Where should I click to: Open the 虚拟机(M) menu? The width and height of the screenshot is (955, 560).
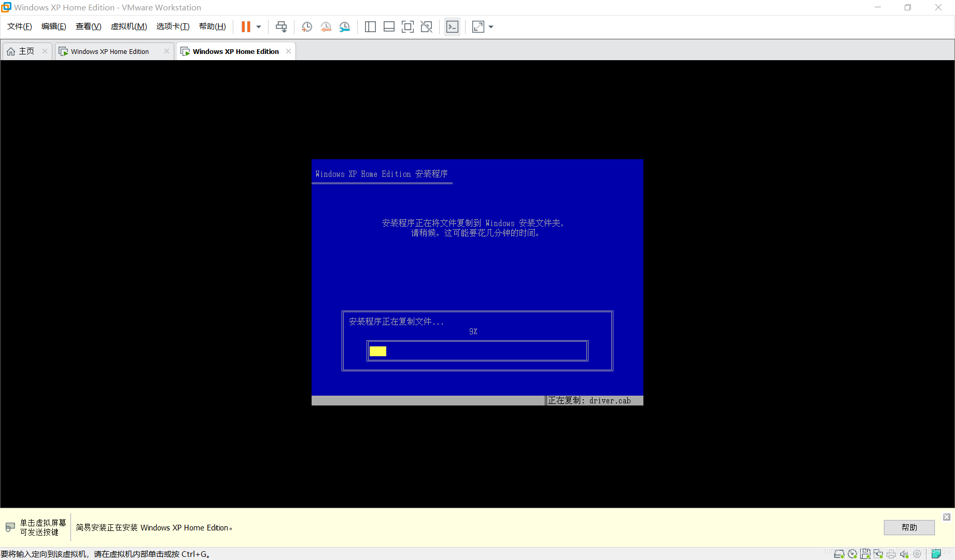pyautogui.click(x=129, y=26)
